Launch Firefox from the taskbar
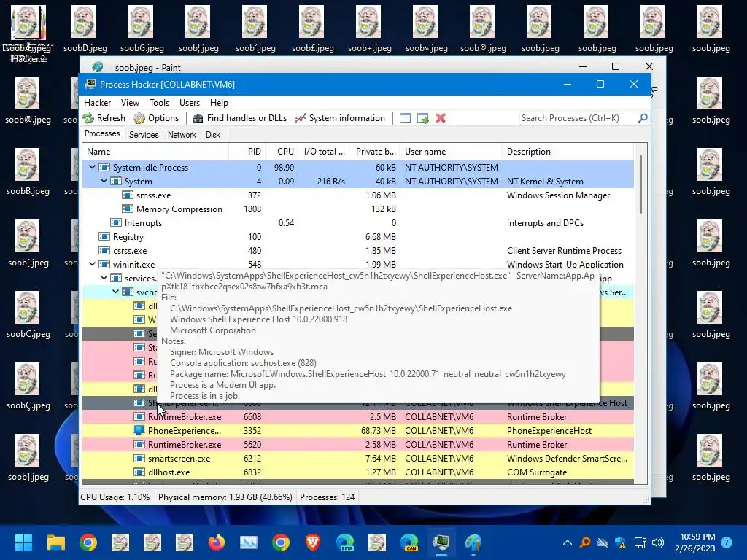Image resolution: width=747 pixels, height=560 pixels. click(x=216, y=542)
